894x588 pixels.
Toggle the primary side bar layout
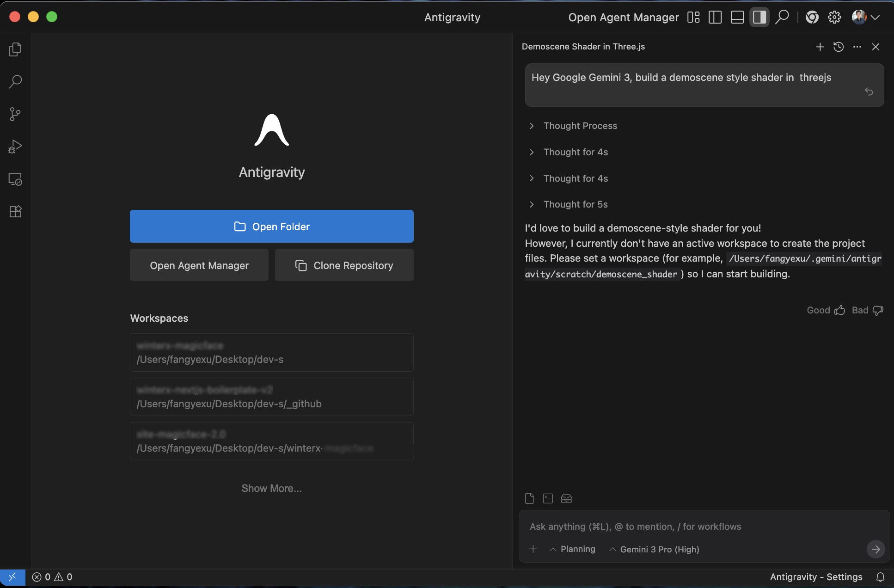[715, 18]
